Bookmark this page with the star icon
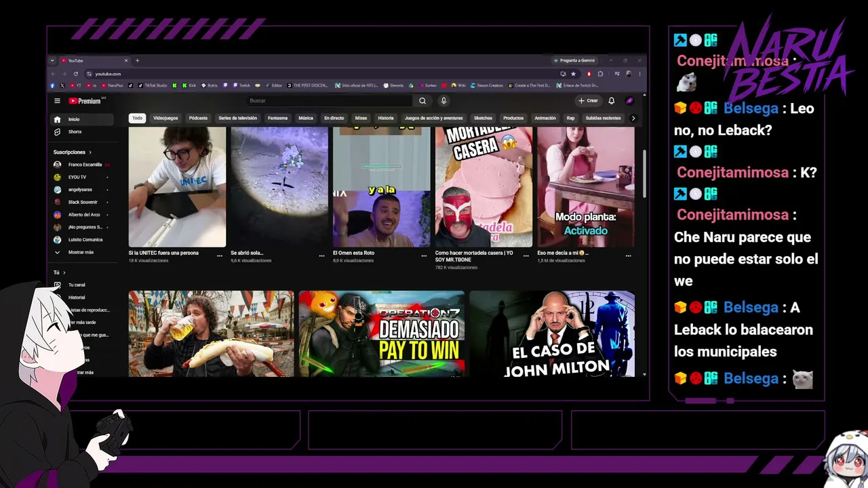 [573, 74]
